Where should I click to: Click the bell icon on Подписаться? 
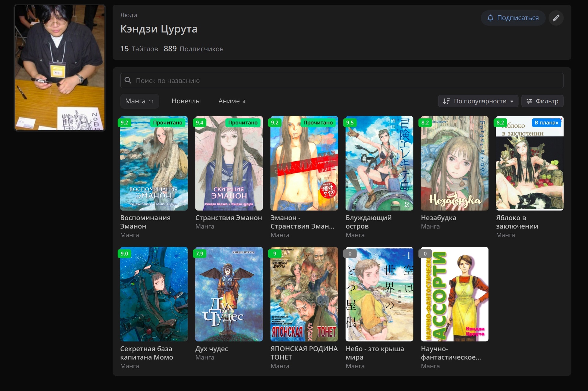tap(490, 18)
